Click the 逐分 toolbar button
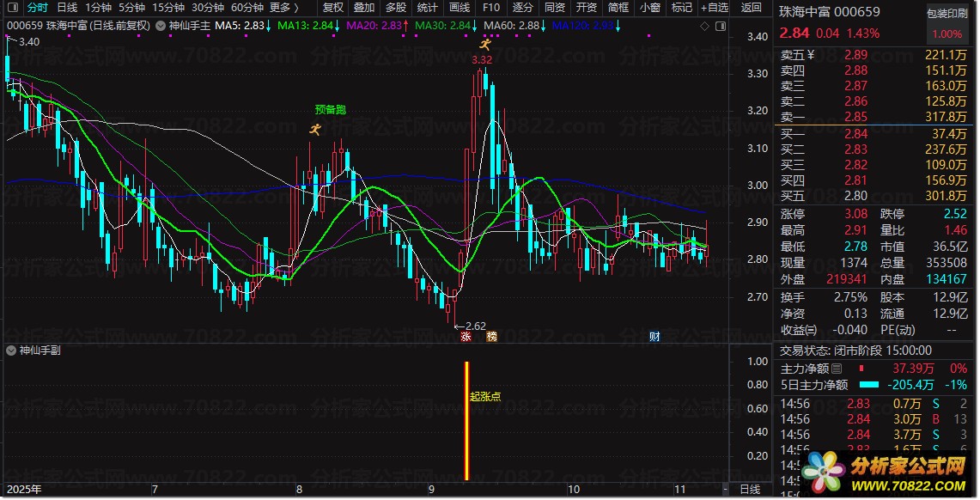The width and height of the screenshot is (980, 500). click(x=522, y=8)
